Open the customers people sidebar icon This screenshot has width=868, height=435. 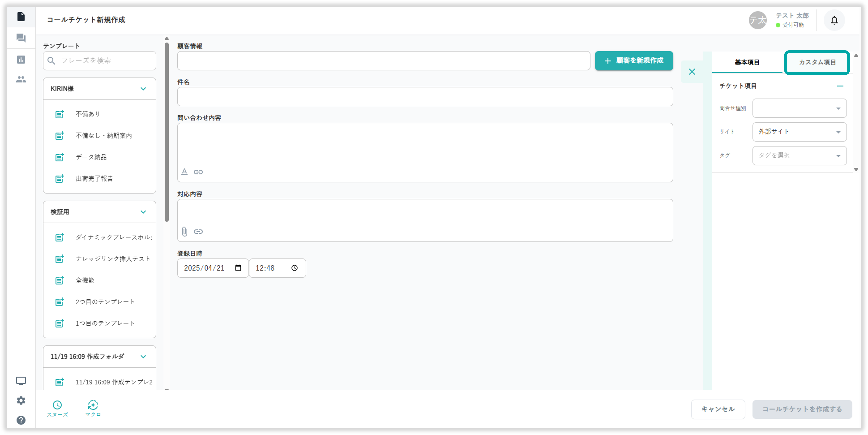pyautogui.click(x=21, y=80)
